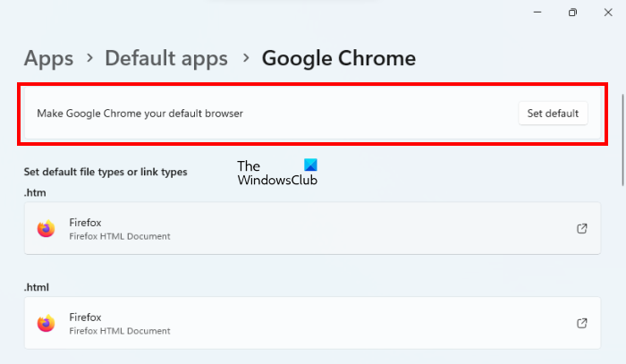Minimize the Settings window
Viewport: 626px width, 364px height.
click(x=538, y=13)
